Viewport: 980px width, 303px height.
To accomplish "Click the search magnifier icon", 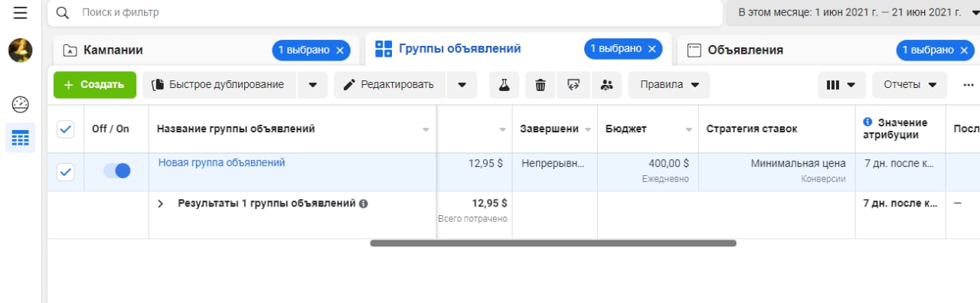I will [x=63, y=13].
